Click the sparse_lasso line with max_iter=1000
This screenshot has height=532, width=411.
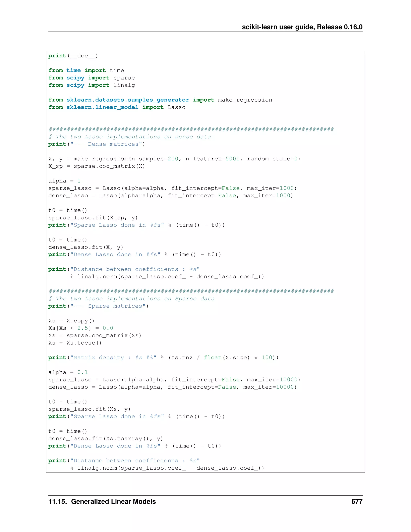click(173, 188)
